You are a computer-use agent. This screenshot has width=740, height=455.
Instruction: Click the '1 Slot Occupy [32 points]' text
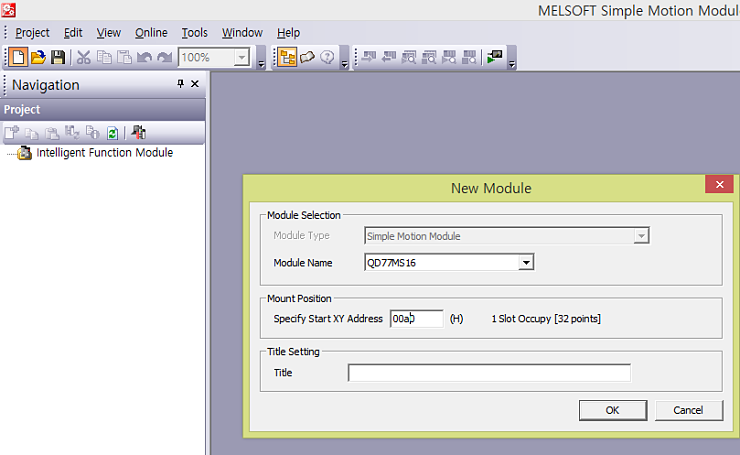pos(546,319)
